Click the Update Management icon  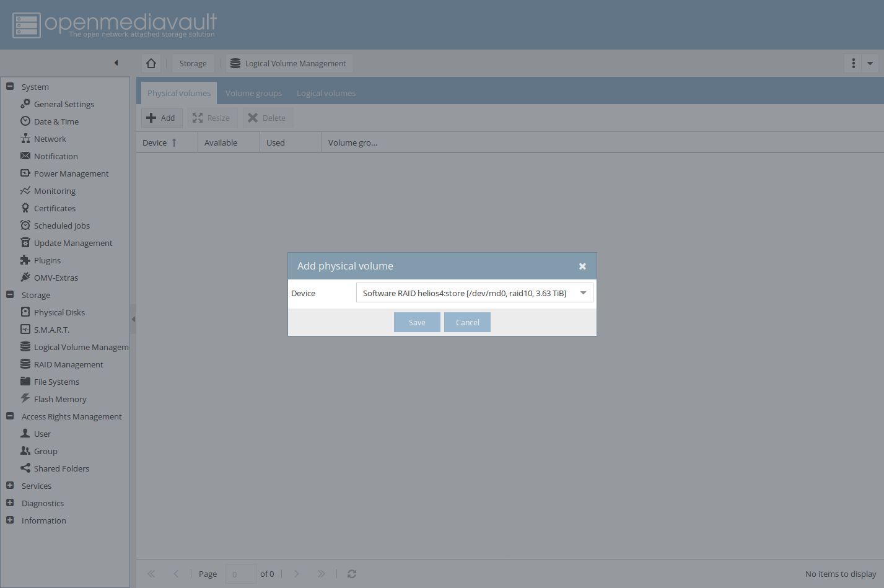(x=25, y=242)
